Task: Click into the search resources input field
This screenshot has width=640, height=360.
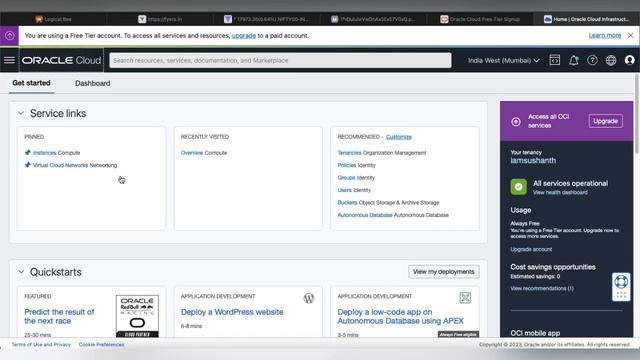Action: coord(280,60)
